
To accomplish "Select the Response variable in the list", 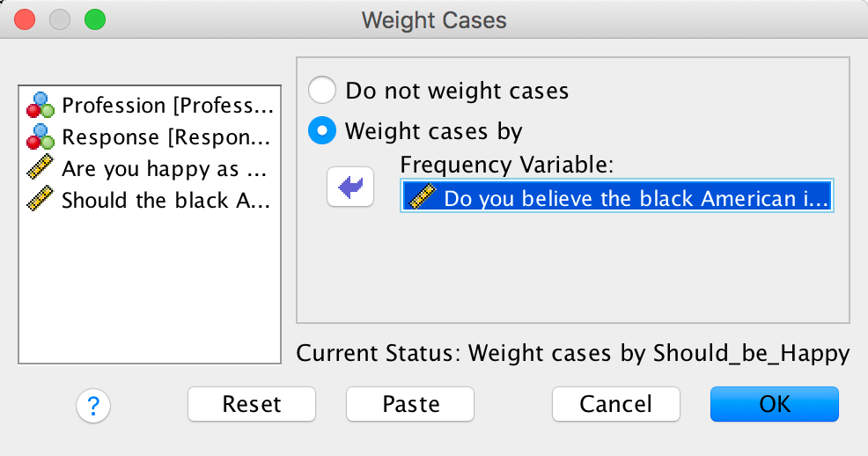I will click(167, 138).
